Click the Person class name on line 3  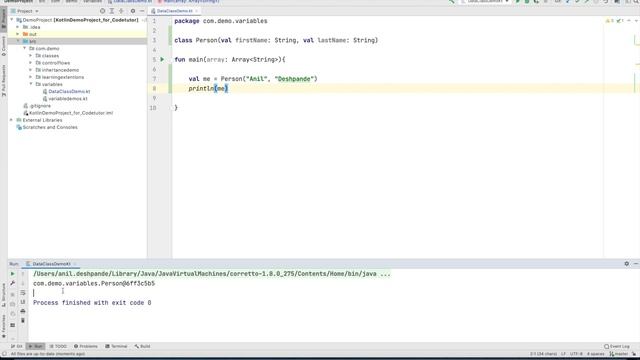[x=207, y=40]
